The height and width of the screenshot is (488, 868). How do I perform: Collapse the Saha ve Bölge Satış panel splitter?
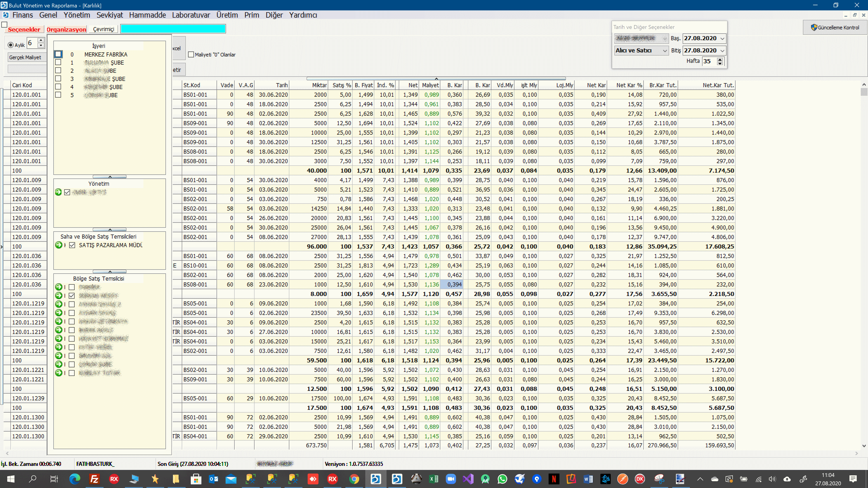coord(109,271)
